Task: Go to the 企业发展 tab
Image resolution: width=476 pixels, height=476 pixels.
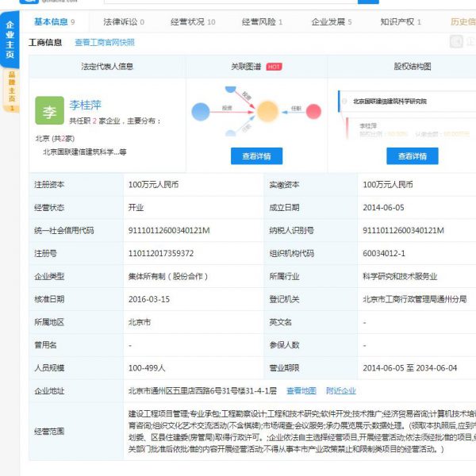Action: 331,22
